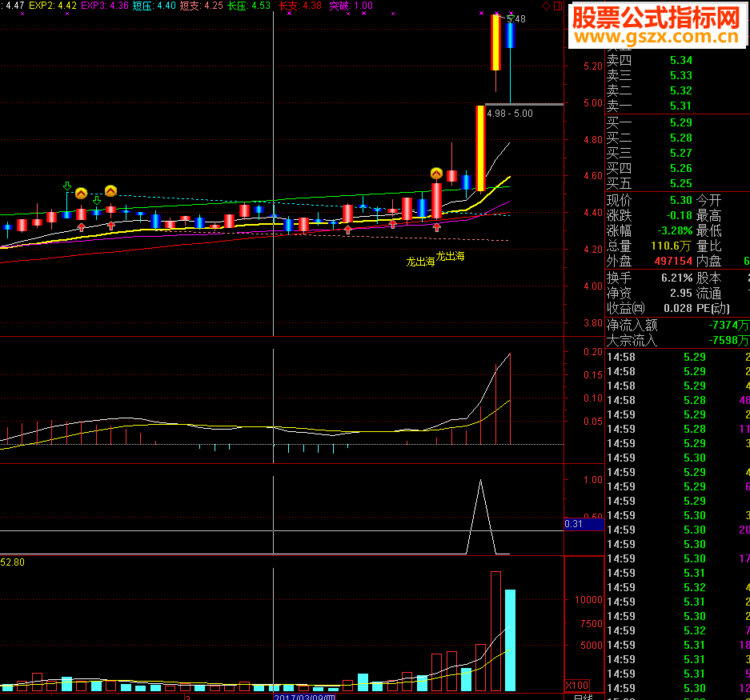Viewport: 750px width, 700px height.
Task: Click the 10000 volume axis label
Action: 588,600
